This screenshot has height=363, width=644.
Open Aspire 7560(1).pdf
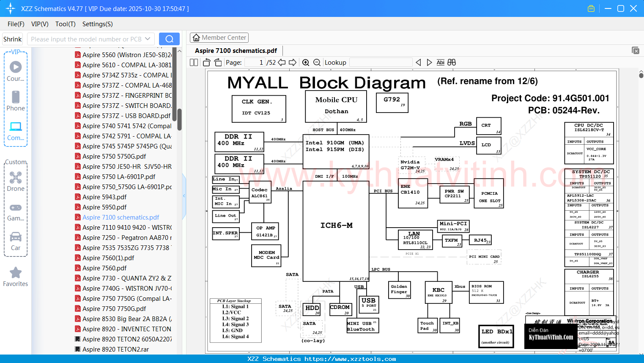point(108,258)
